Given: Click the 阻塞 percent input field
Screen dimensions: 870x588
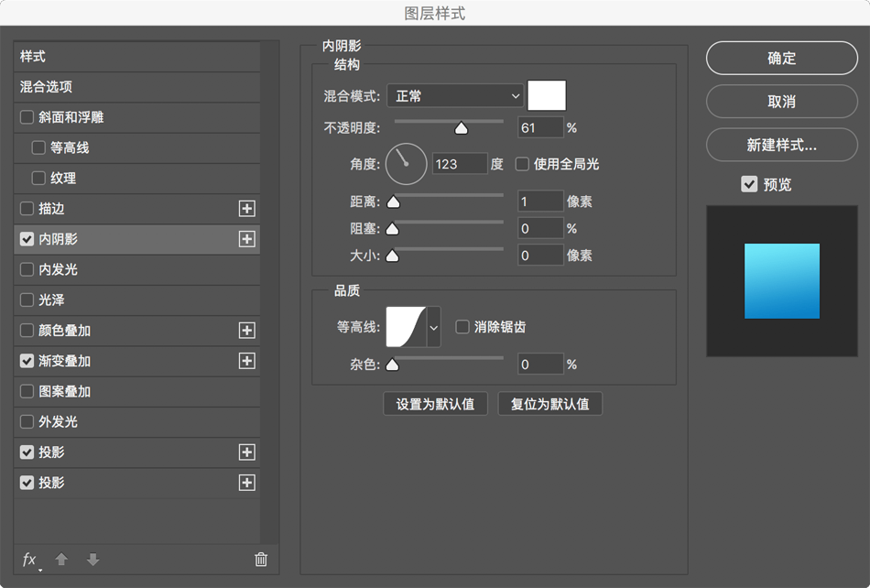Looking at the screenshot, I should (541, 229).
